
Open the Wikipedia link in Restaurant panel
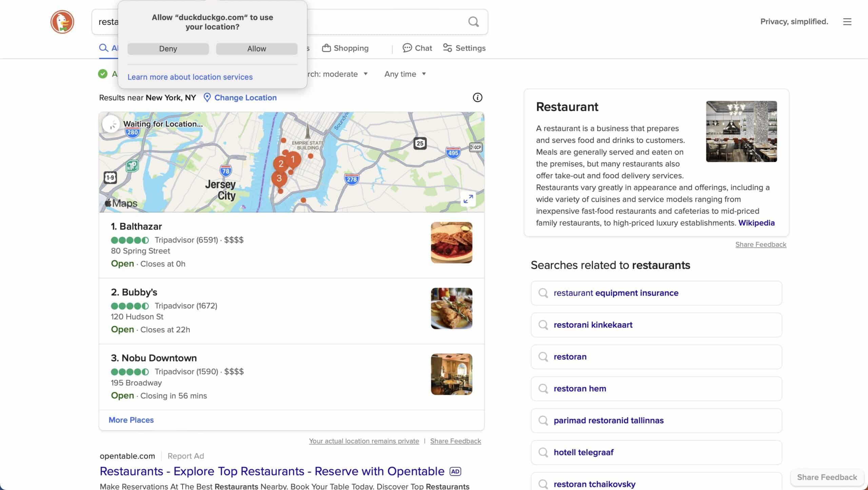756,223
